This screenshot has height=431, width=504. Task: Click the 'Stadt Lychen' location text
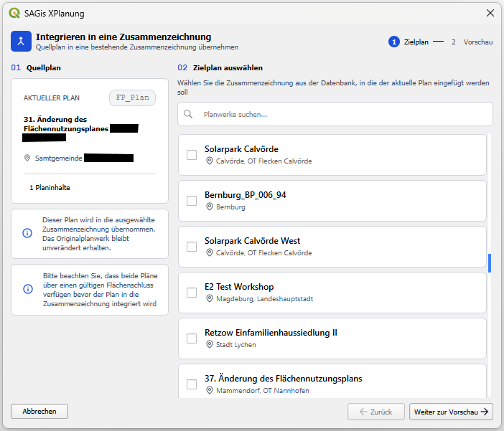tap(236, 345)
